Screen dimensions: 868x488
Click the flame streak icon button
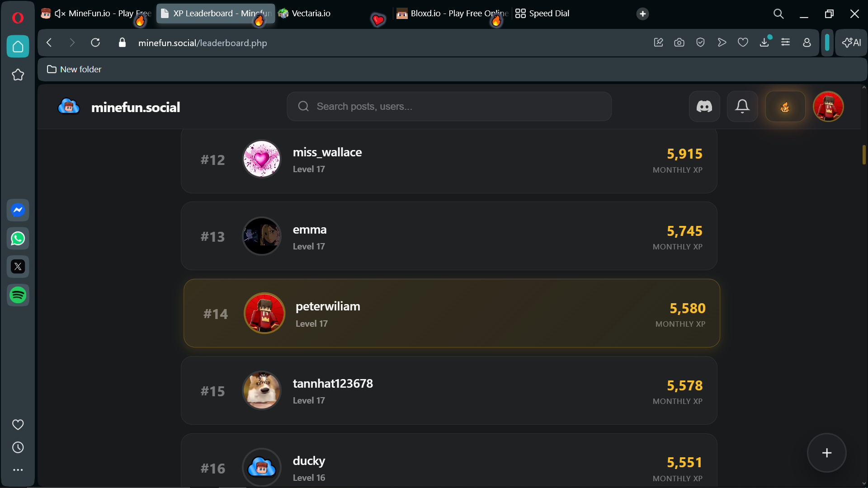pyautogui.click(x=785, y=107)
